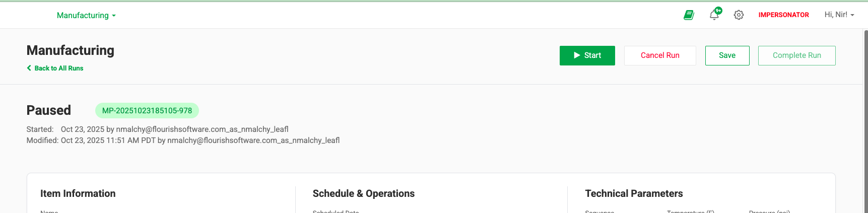Click the Complete Run button
The height and width of the screenshot is (213, 868).
[x=796, y=55]
